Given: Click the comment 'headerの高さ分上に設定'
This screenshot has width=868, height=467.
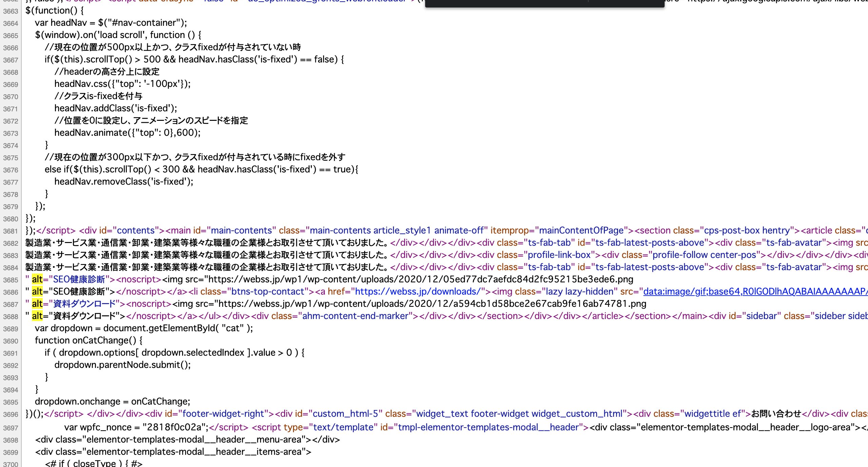Looking at the screenshot, I should pyautogui.click(x=107, y=72).
